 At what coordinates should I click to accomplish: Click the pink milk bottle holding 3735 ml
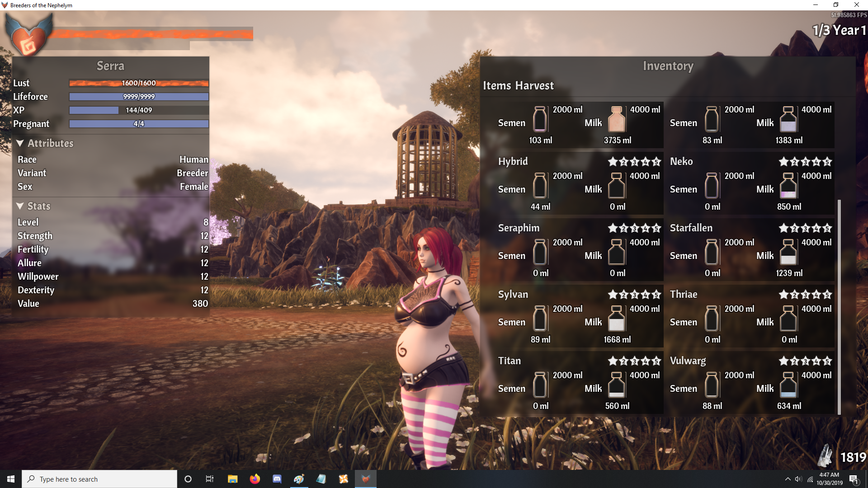click(616, 119)
